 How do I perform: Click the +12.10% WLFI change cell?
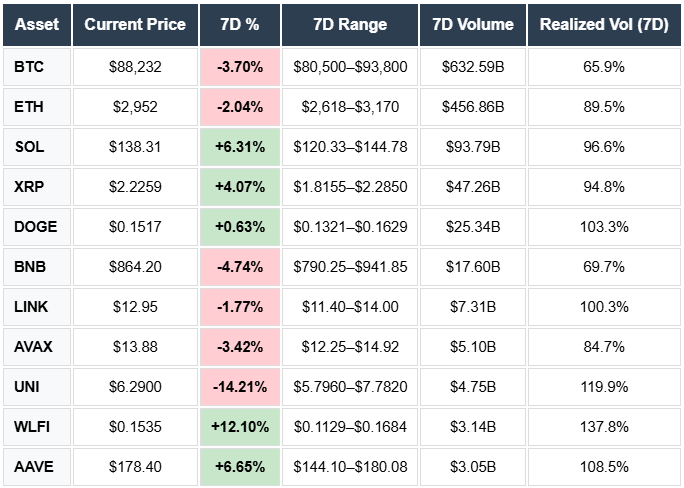click(239, 426)
